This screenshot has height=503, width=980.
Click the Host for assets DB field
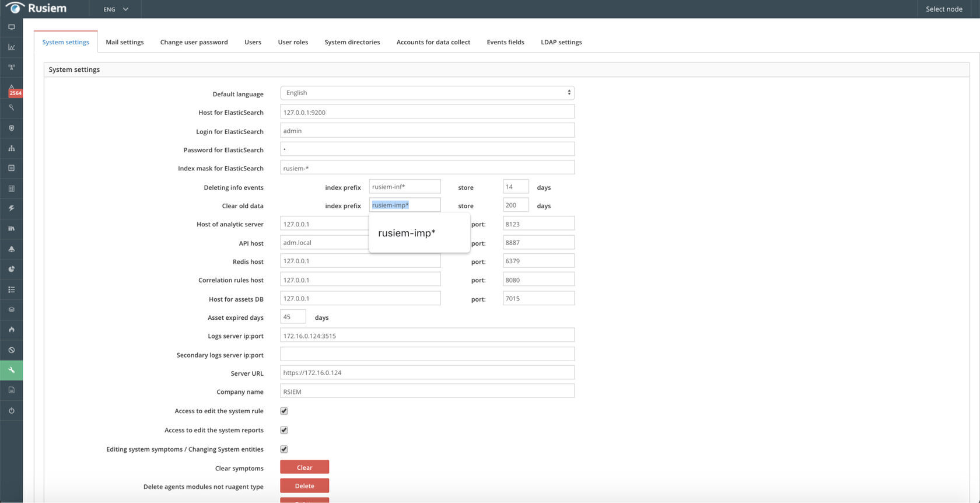(x=360, y=298)
